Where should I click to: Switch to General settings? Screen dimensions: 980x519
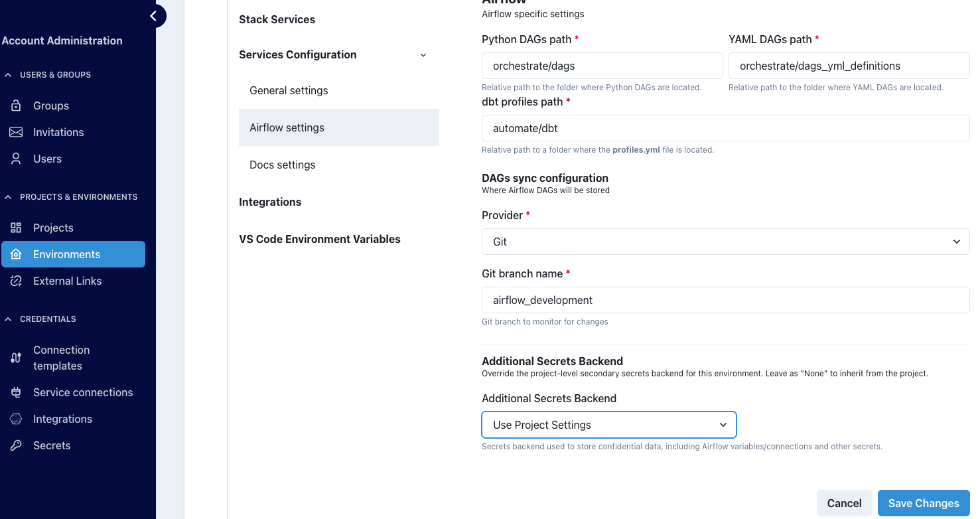point(289,90)
